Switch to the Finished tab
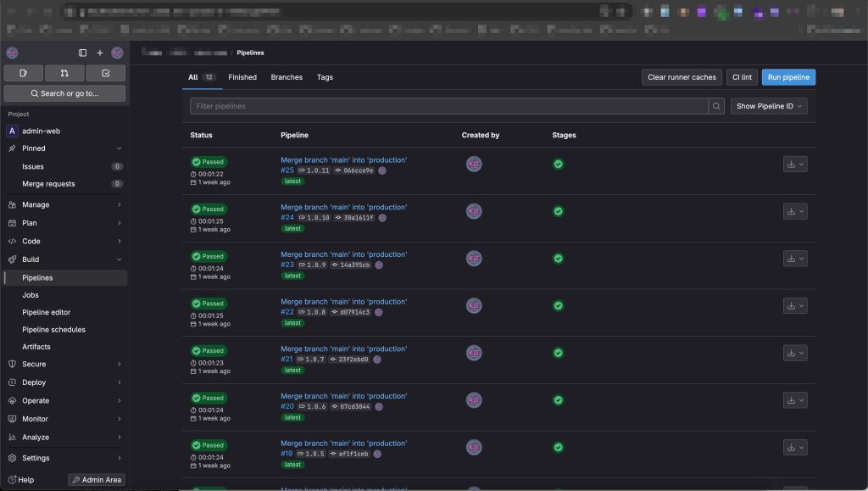 (242, 77)
